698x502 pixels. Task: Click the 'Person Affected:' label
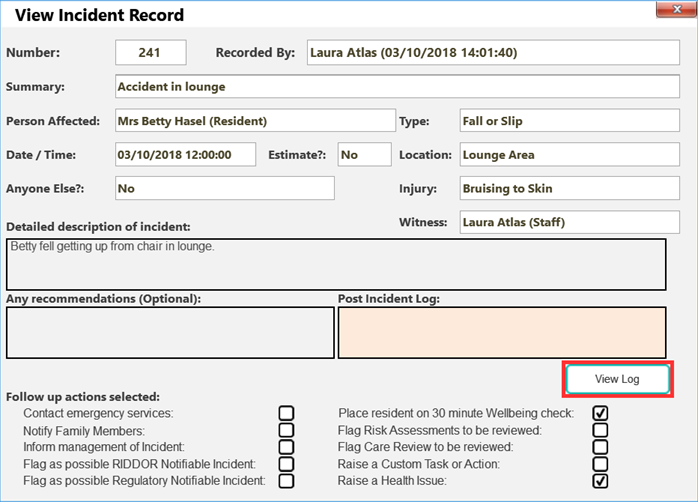[53, 121]
